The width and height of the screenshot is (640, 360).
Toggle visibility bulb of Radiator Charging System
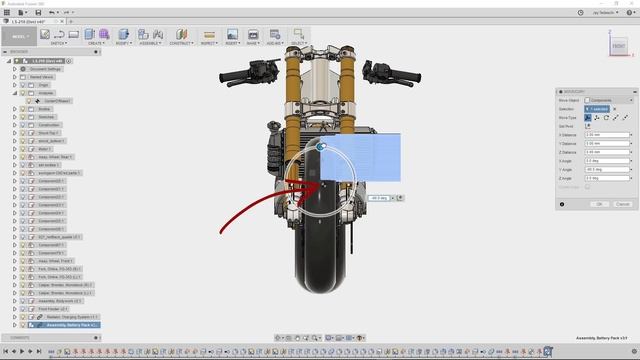[x=23, y=317]
